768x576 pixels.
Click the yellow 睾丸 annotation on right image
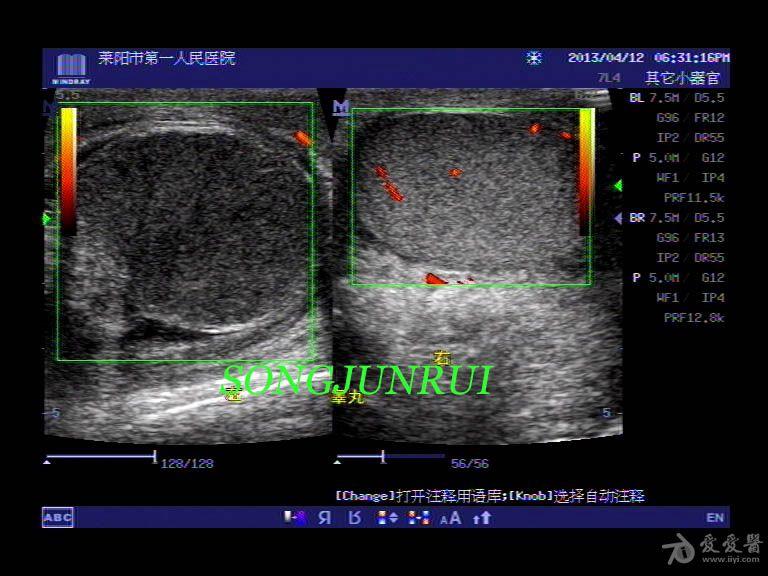click(347, 397)
